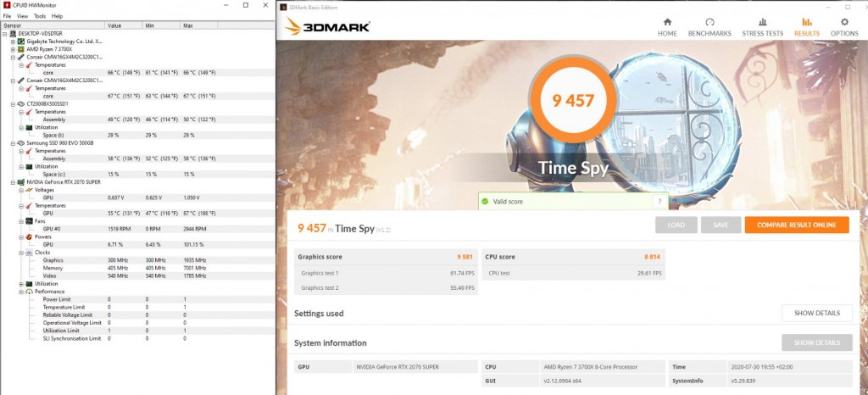Open the View menu in HWMonitor
The image size is (868, 395).
(x=22, y=16)
